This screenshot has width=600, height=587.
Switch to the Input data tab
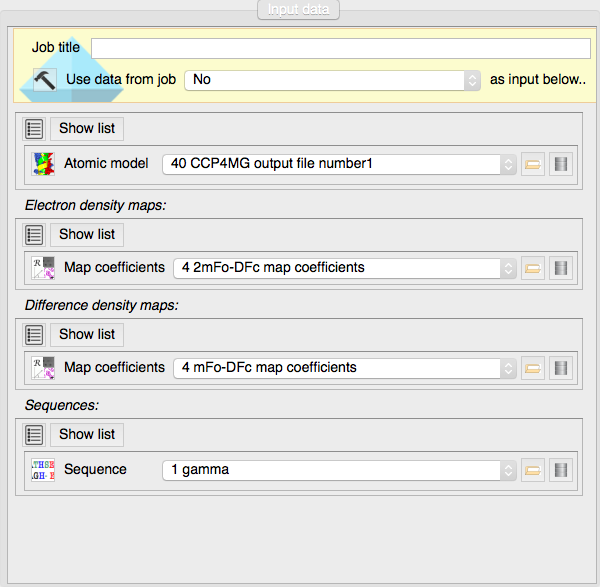300,10
